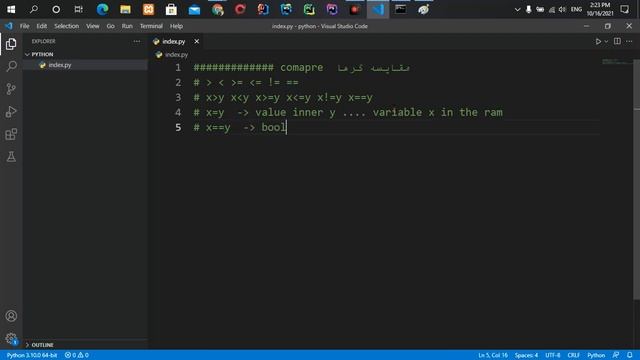640x360 pixels.
Task: Open the File menu
Action: [x=24, y=26]
